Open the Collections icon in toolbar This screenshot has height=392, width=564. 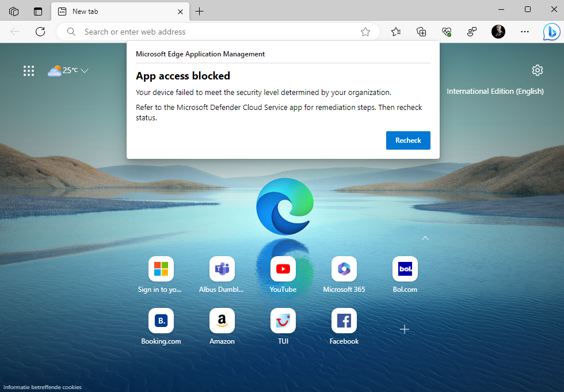(x=421, y=32)
